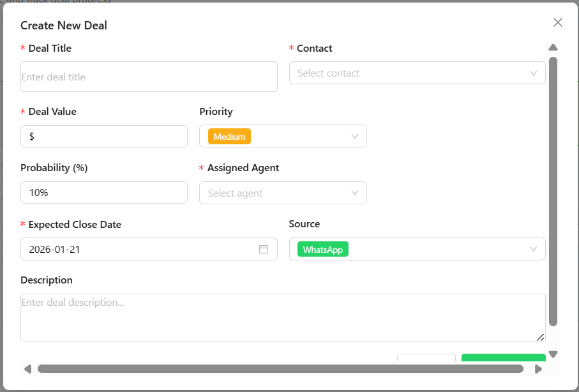This screenshot has height=392, width=579.
Task: Click the scrollbar's down arrow
Action: [553, 354]
